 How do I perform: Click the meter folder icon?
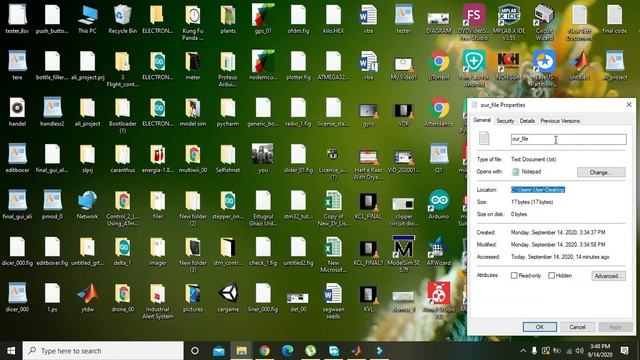pos(193,65)
